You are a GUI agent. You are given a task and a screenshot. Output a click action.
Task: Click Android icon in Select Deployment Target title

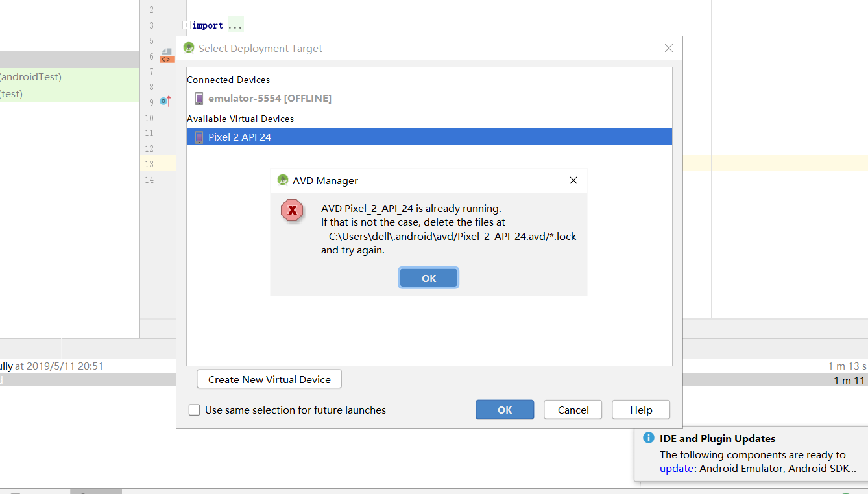[x=189, y=48]
